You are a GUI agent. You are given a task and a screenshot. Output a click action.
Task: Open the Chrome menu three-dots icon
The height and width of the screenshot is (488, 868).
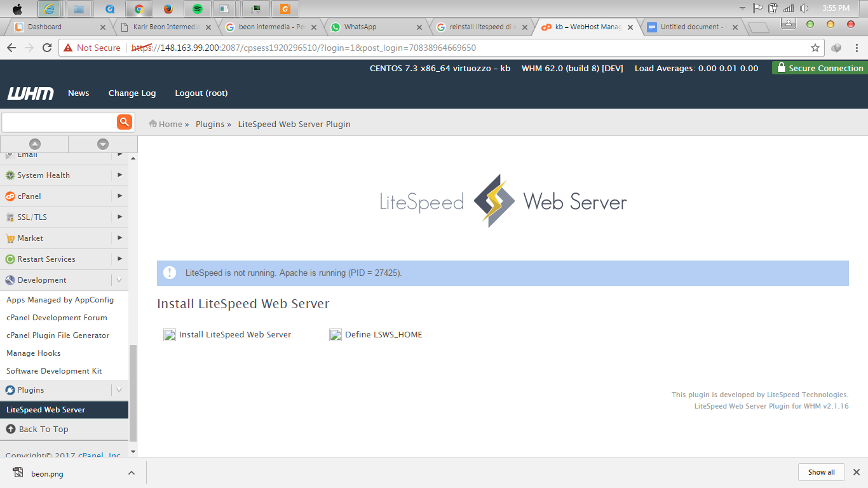[x=856, y=48]
